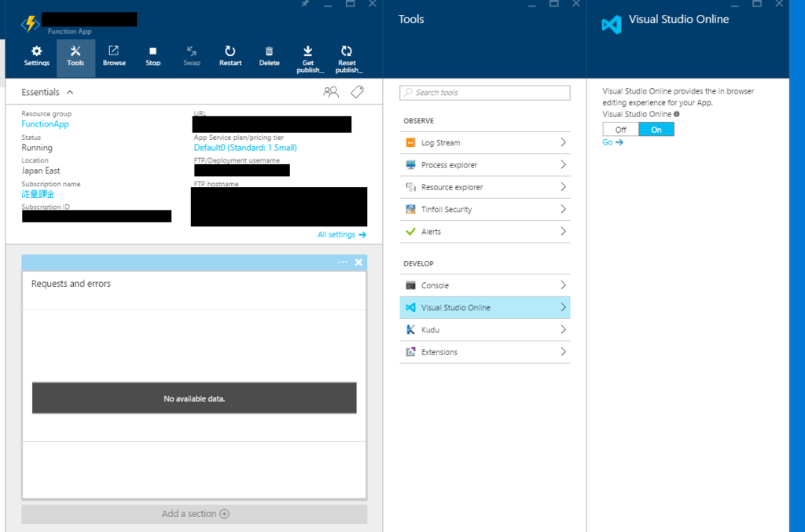The height and width of the screenshot is (532, 805).
Task: Click the Log Stream icon
Action: click(x=410, y=142)
